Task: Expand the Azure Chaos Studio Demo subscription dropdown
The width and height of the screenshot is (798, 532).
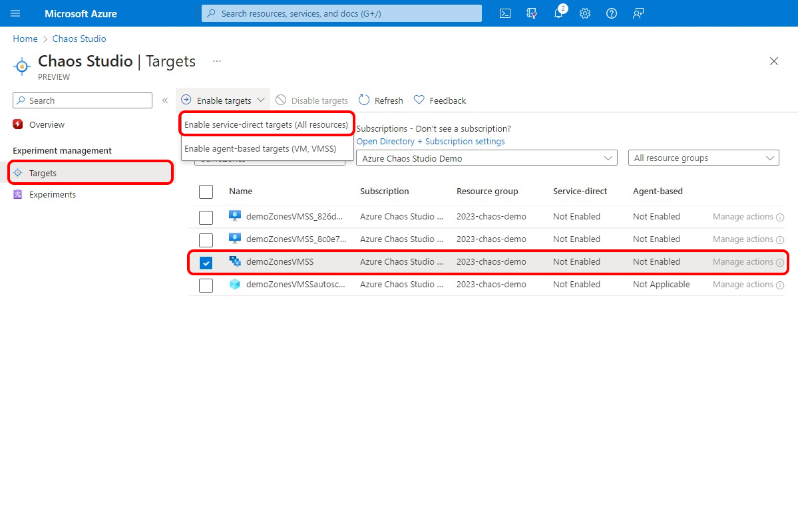Action: 487,158
